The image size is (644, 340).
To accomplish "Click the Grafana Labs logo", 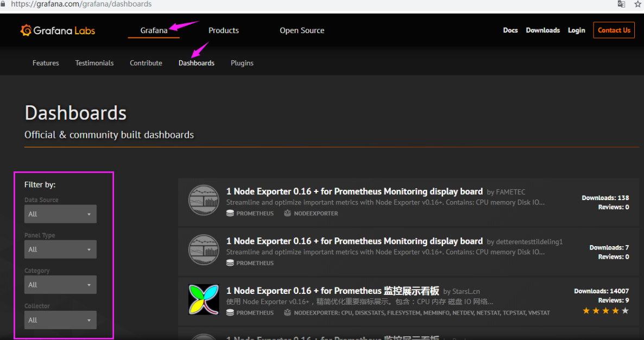I will click(58, 30).
